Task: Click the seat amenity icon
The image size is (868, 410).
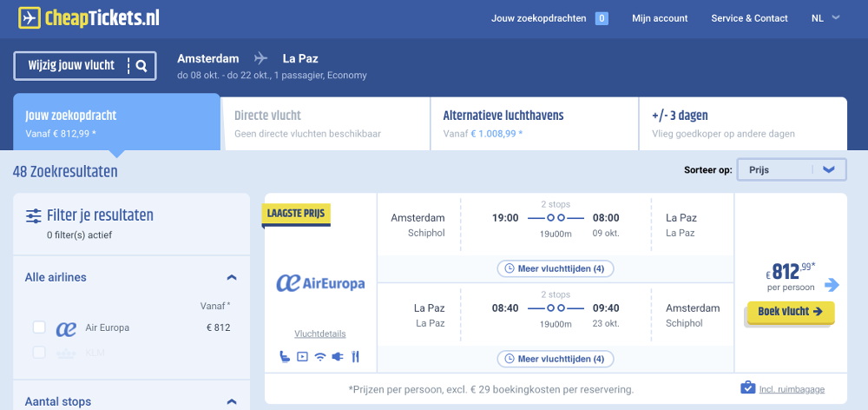Action: pyautogui.click(x=285, y=356)
